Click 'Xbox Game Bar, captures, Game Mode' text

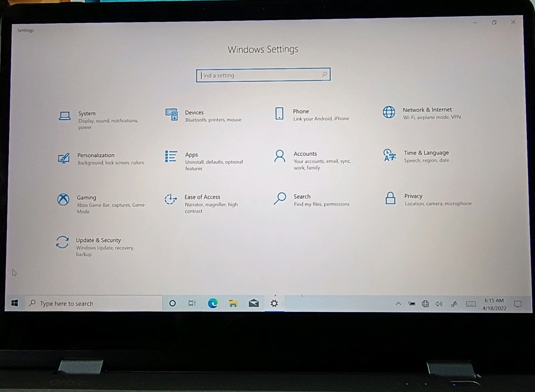111,208
